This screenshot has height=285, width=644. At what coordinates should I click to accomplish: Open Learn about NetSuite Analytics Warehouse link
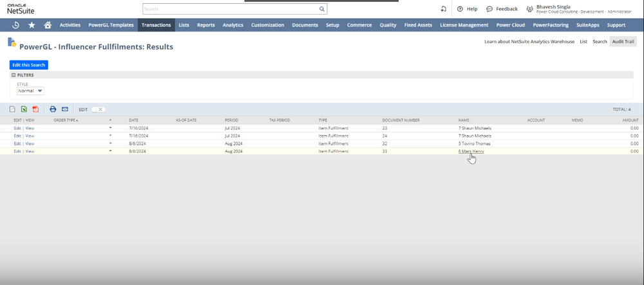529,41
